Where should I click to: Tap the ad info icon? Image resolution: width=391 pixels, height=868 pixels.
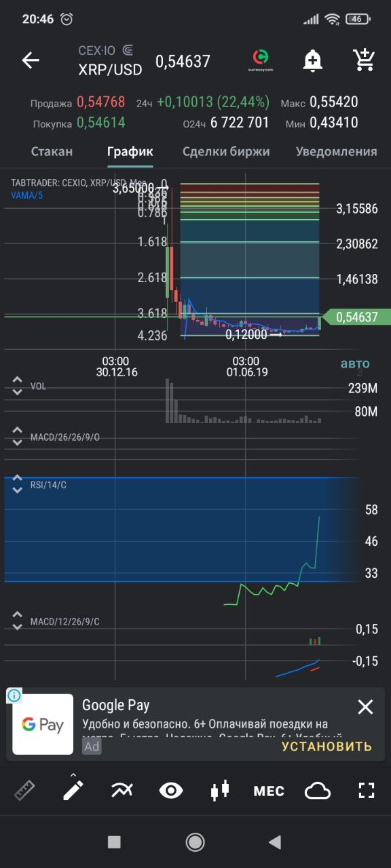pyautogui.click(x=14, y=695)
